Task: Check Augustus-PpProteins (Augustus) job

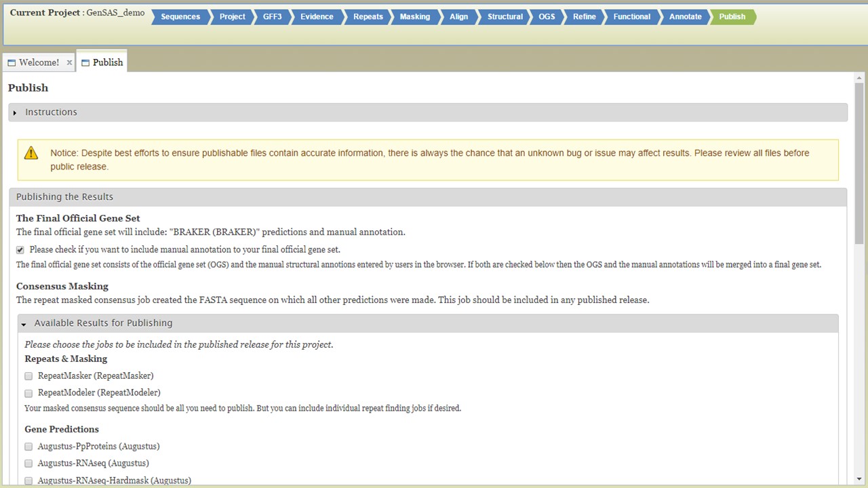Action: [x=28, y=447]
